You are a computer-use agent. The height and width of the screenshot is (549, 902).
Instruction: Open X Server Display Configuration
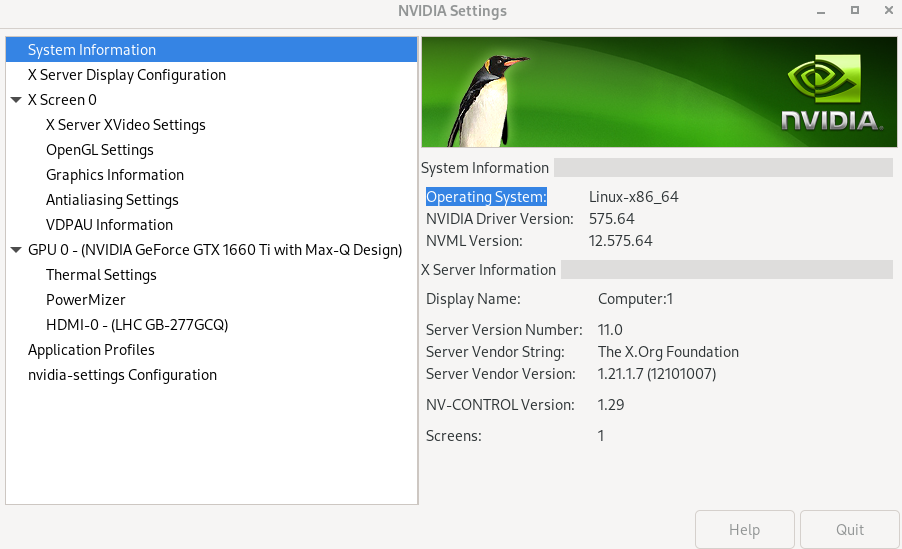127,75
